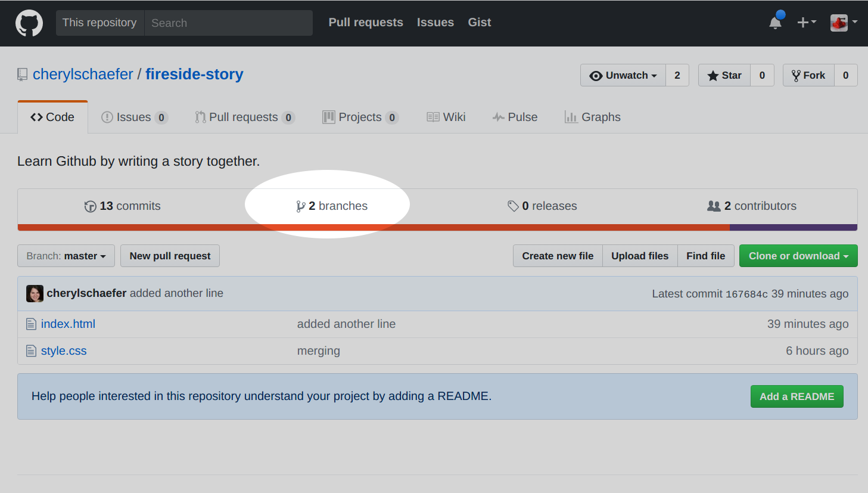Open the GitHub Octocat logo home link
868x493 pixels.
(29, 23)
